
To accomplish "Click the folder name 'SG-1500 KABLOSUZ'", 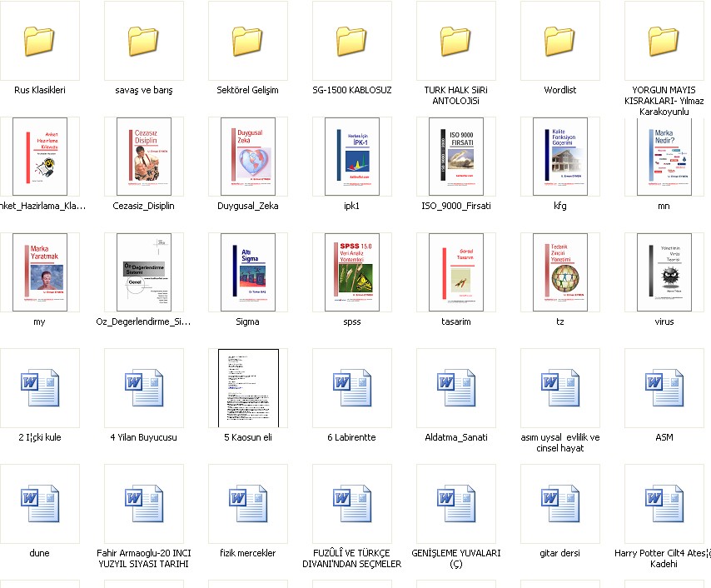I will click(x=352, y=90).
